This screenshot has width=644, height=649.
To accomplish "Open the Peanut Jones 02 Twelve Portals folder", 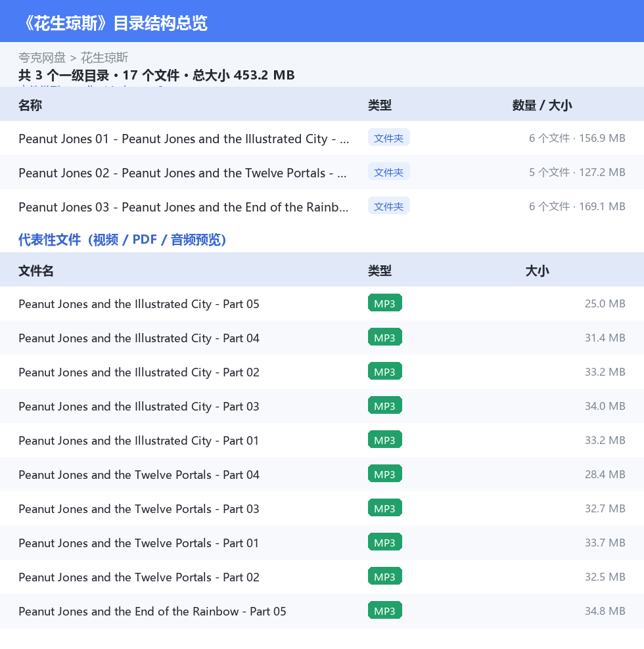I will tap(322, 172).
